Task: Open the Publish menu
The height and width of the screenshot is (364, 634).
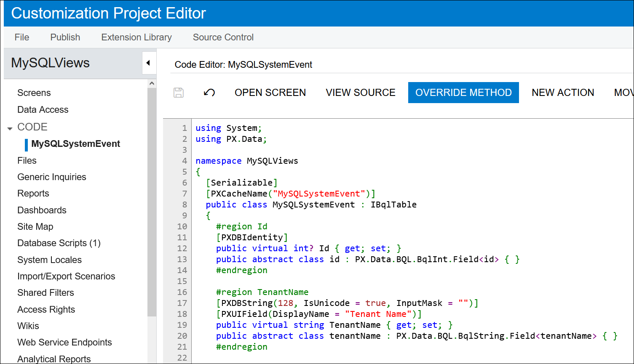Action: (65, 37)
